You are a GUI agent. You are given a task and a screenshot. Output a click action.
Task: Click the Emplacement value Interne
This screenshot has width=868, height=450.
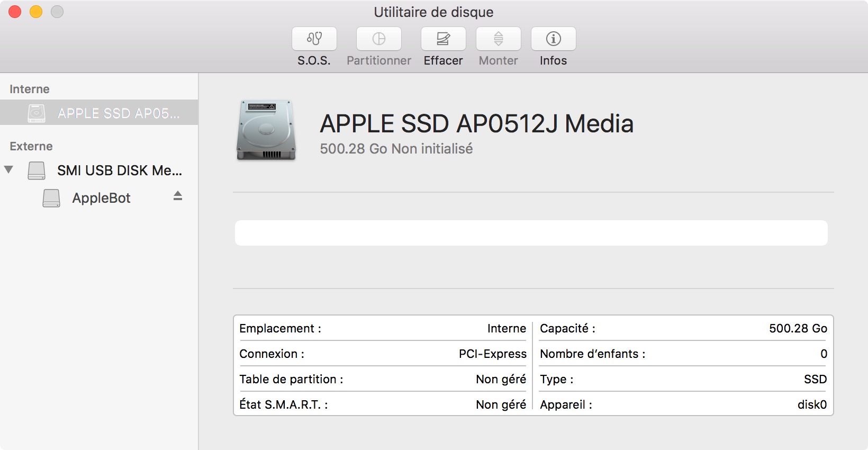507,328
